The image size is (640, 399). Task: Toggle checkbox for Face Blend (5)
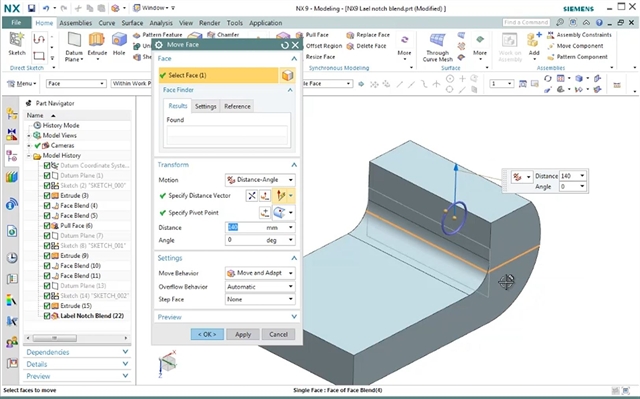click(47, 216)
